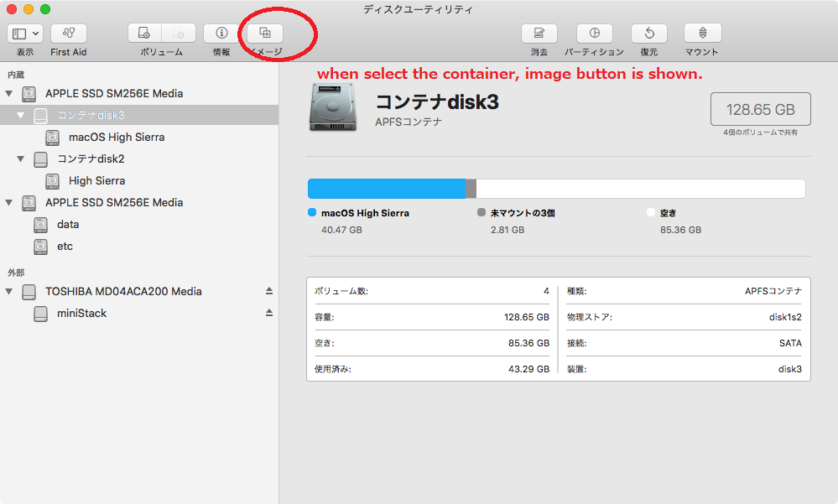The width and height of the screenshot is (838, 504).
Task: Click the first APPLE SSD disk icon
Action: (x=29, y=94)
